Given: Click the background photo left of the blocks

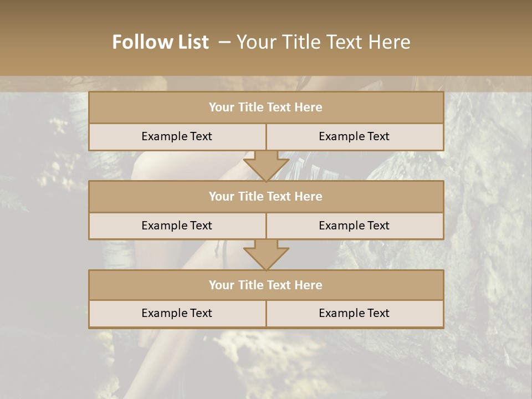Looking at the screenshot, I should 44,222.
